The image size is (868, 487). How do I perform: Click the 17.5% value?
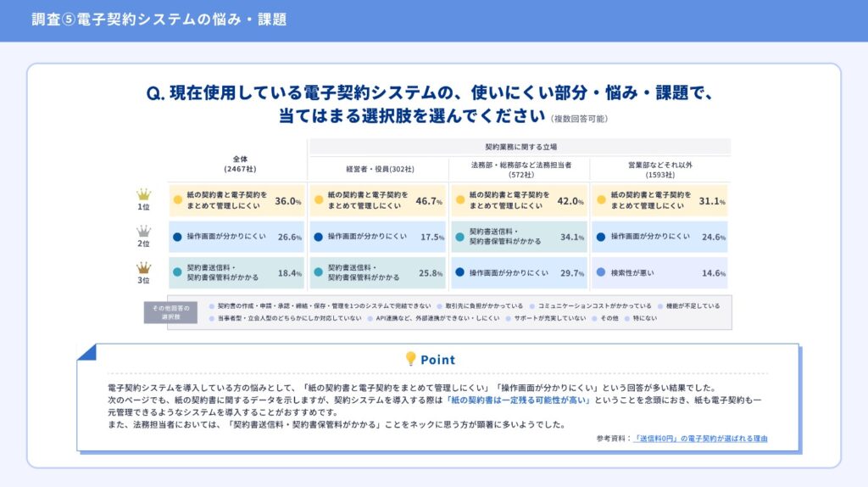[x=432, y=237]
